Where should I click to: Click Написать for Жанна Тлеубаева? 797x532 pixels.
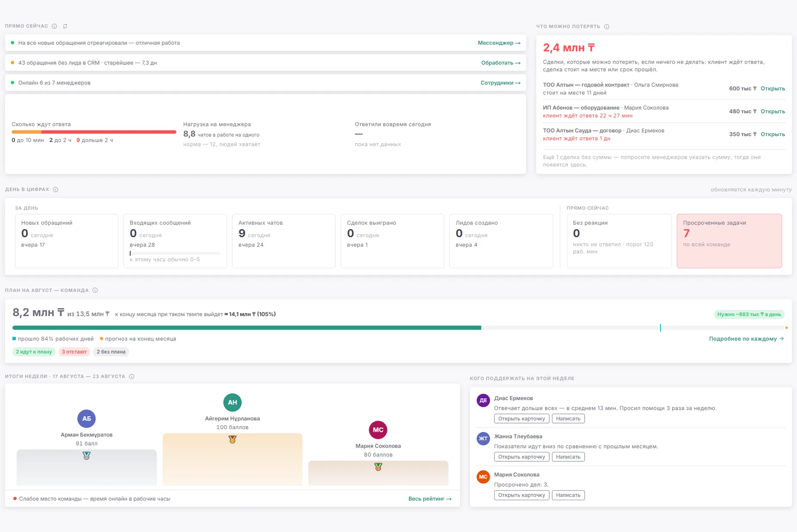[x=568, y=457]
